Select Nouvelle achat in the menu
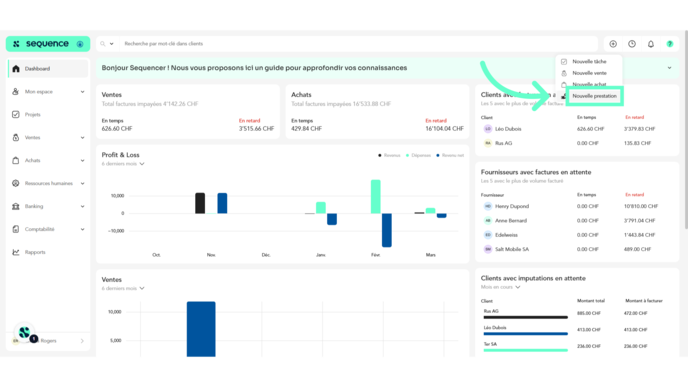688x387 pixels. tap(589, 84)
